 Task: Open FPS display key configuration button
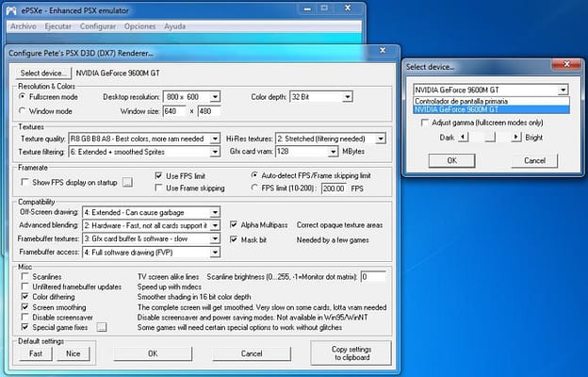click(x=127, y=182)
